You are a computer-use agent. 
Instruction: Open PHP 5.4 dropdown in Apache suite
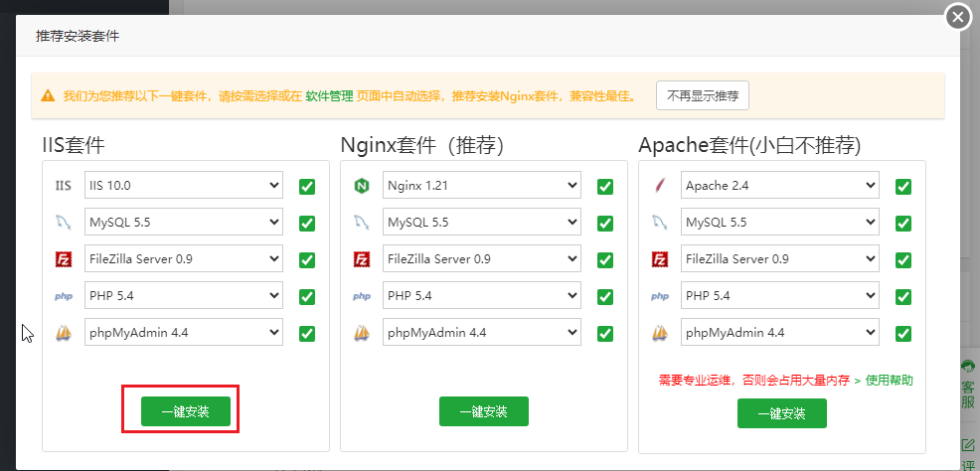(780, 295)
